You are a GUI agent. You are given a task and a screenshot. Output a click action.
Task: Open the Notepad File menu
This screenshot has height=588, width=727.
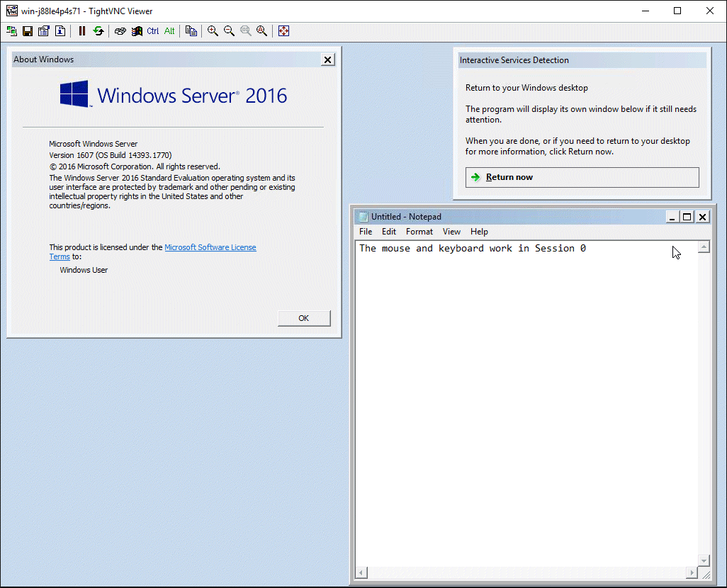pos(366,232)
